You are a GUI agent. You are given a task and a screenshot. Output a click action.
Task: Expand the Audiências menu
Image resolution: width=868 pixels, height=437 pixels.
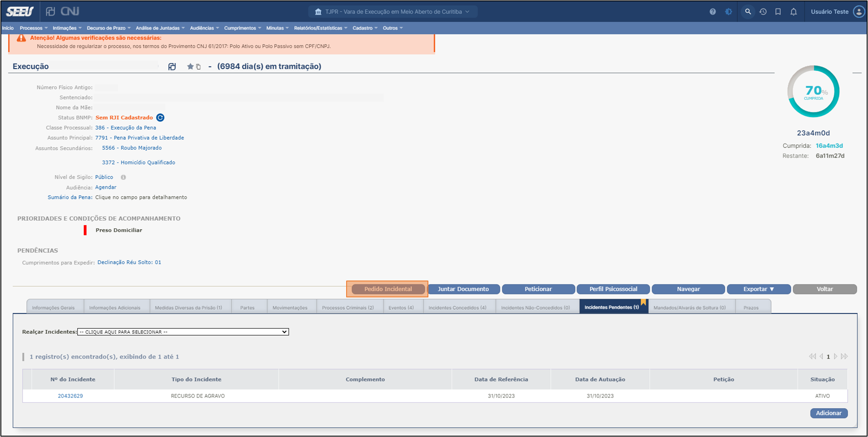(x=204, y=28)
